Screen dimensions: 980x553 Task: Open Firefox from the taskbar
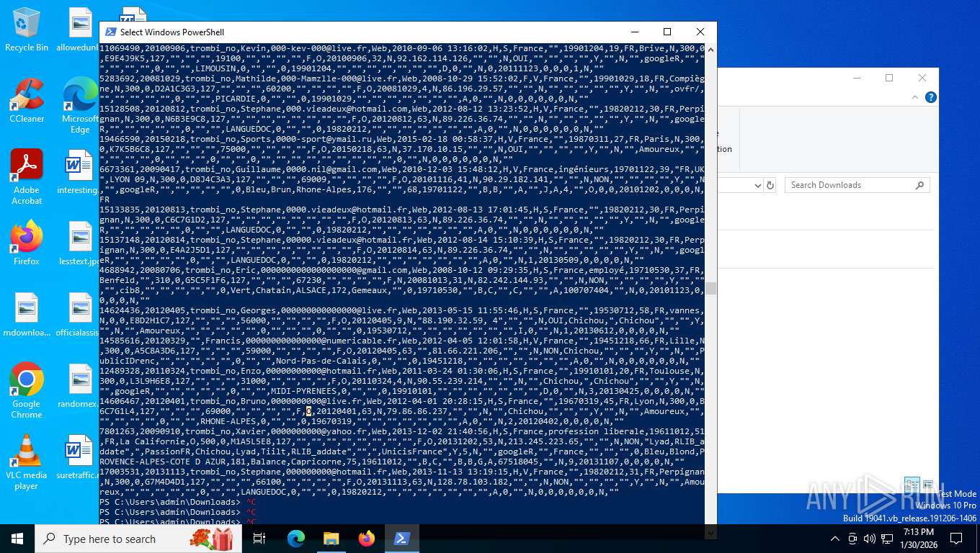(x=366, y=539)
